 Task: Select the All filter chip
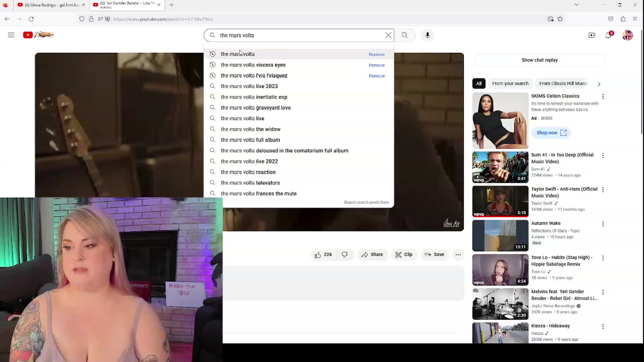pyautogui.click(x=479, y=83)
